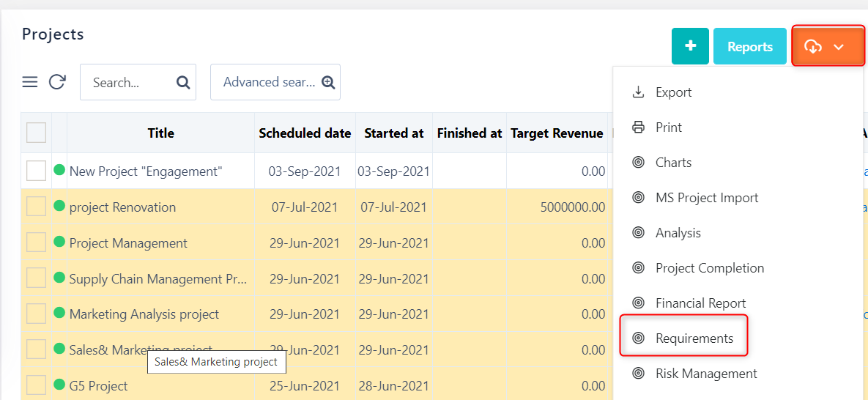
Task: Sort by Scheduled date column header
Action: click(305, 133)
